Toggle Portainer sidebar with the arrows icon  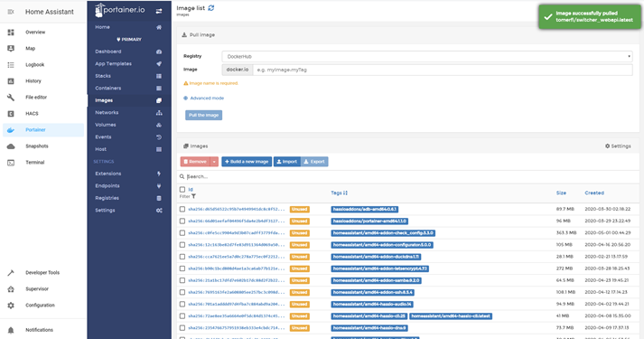point(159,11)
